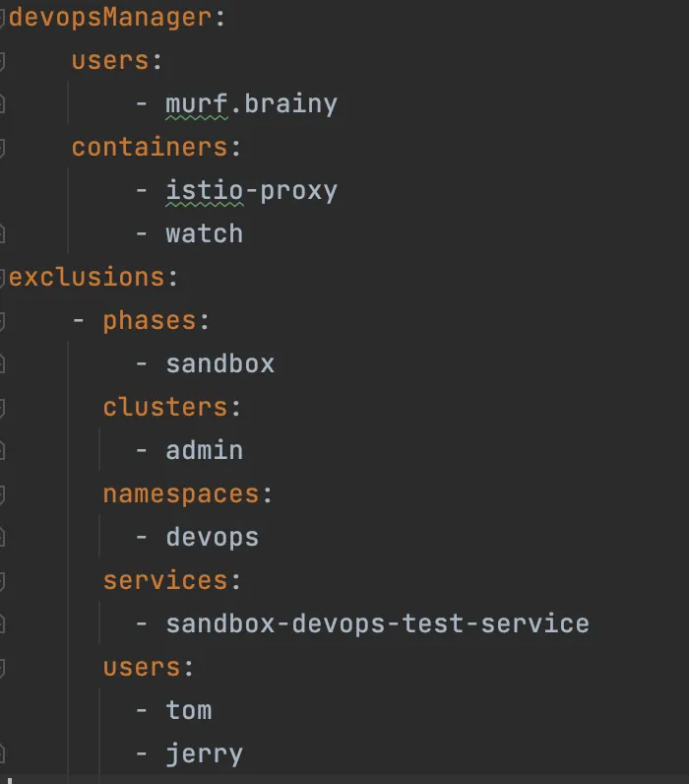Click the clusters key
Image resolution: width=689 pixels, height=784 pixels.
(x=165, y=408)
